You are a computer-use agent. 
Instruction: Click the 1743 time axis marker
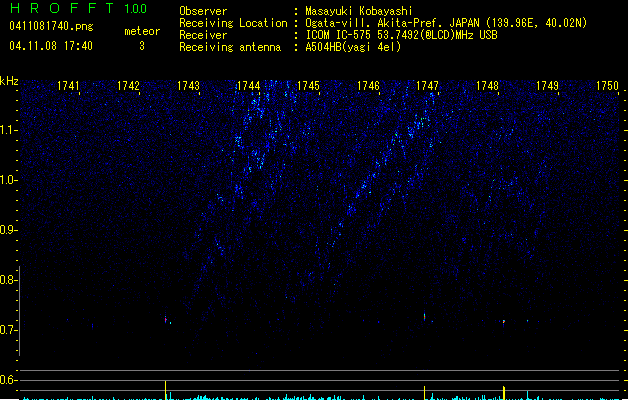coord(188,86)
